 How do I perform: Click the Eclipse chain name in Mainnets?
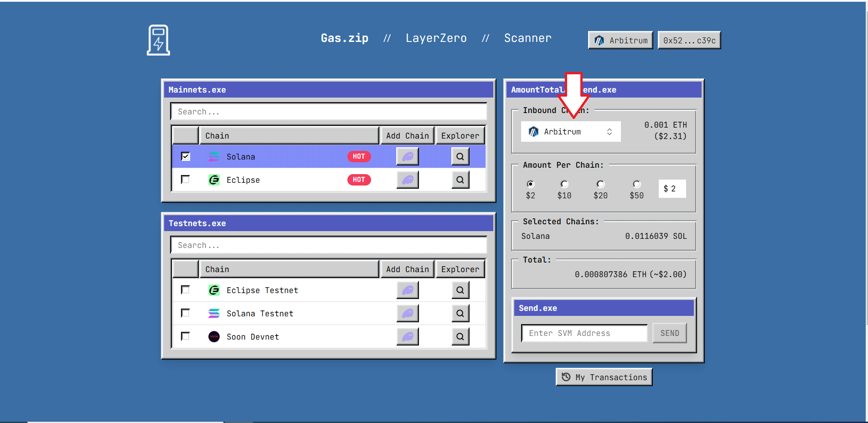pos(243,180)
